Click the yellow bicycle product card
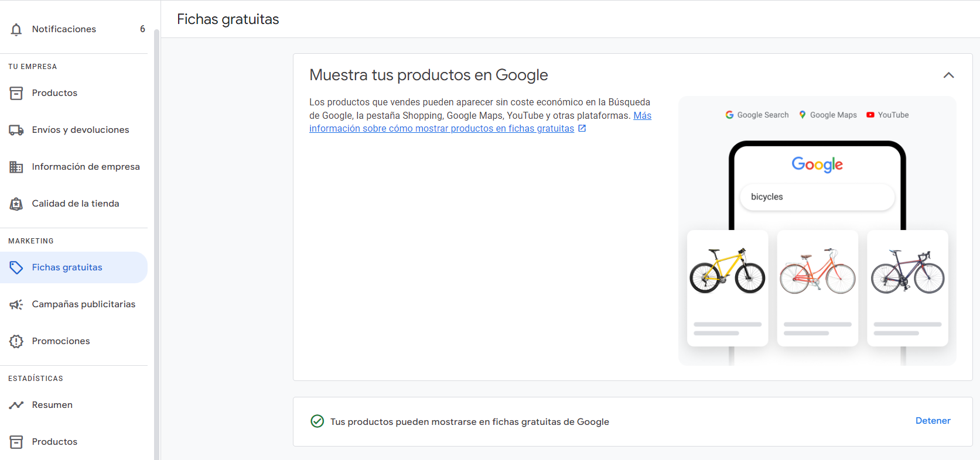 (728, 288)
